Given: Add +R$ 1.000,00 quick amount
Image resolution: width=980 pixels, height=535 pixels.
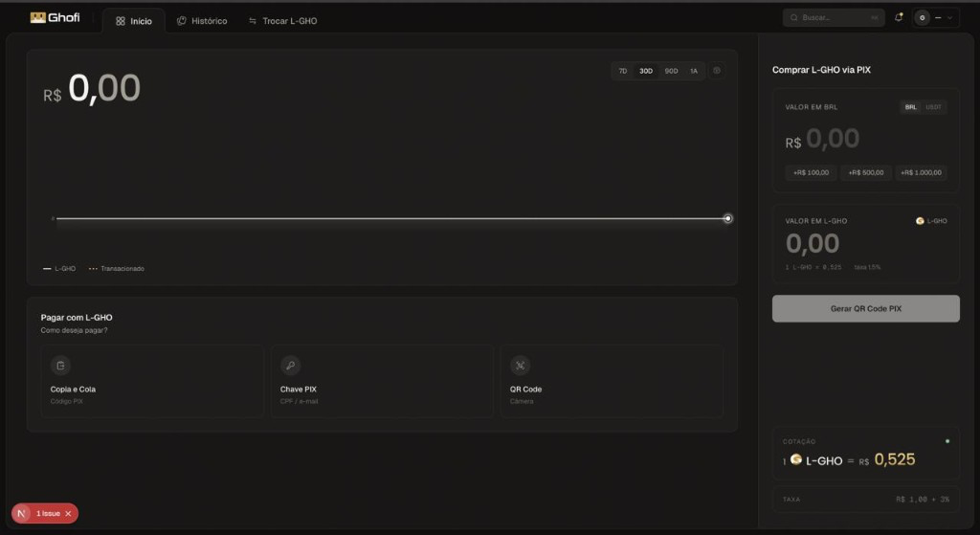Looking at the screenshot, I should pyautogui.click(x=922, y=172).
